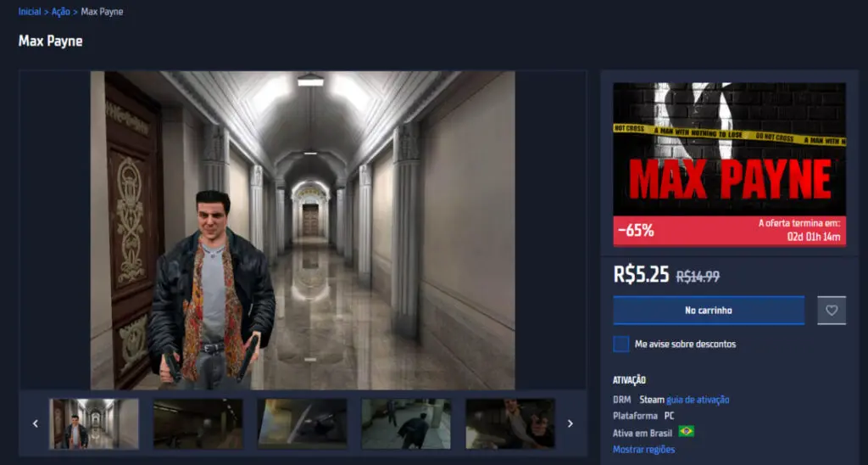Click the 'Ativa em Brasil' text
The image size is (868, 465).
click(643, 433)
